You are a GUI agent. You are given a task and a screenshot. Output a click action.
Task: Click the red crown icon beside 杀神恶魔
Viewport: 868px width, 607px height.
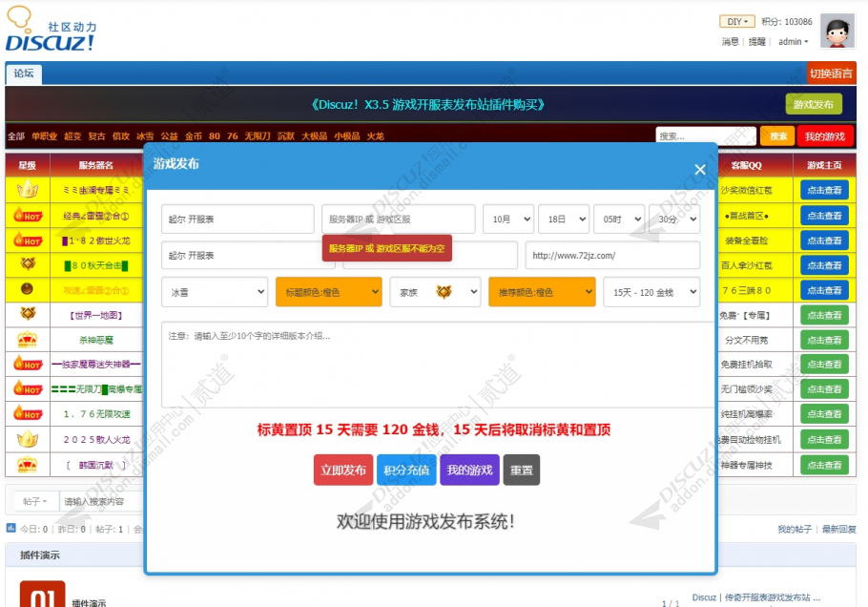(27, 339)
